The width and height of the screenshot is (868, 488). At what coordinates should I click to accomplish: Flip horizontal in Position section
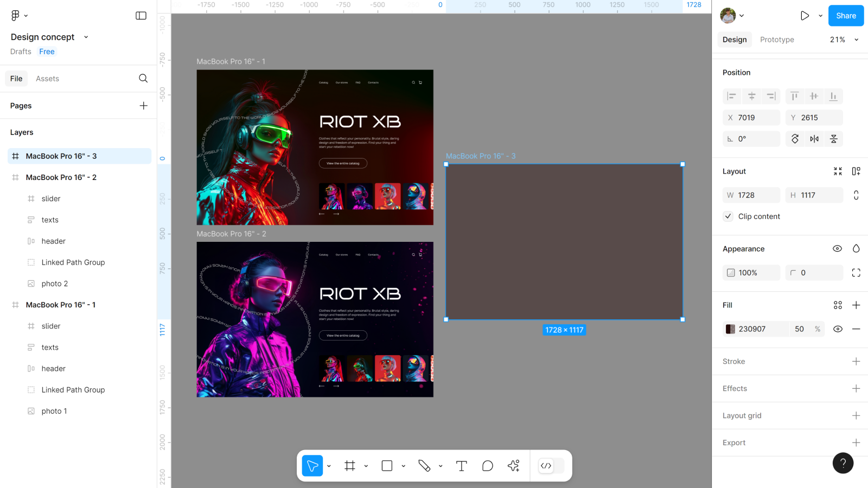(x=814, y=139)
